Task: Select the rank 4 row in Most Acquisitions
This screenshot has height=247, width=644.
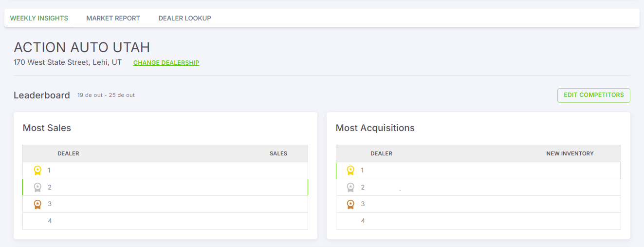Action: point(478,221)
